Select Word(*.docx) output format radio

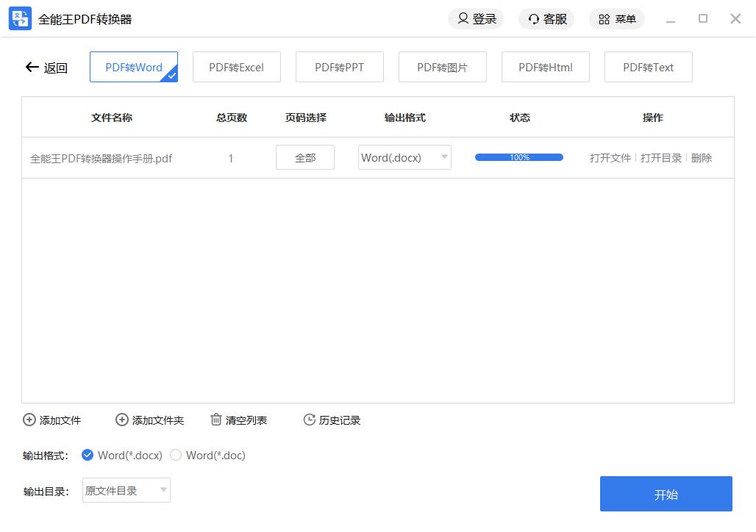pyautogui.click(x=88, y=456)
